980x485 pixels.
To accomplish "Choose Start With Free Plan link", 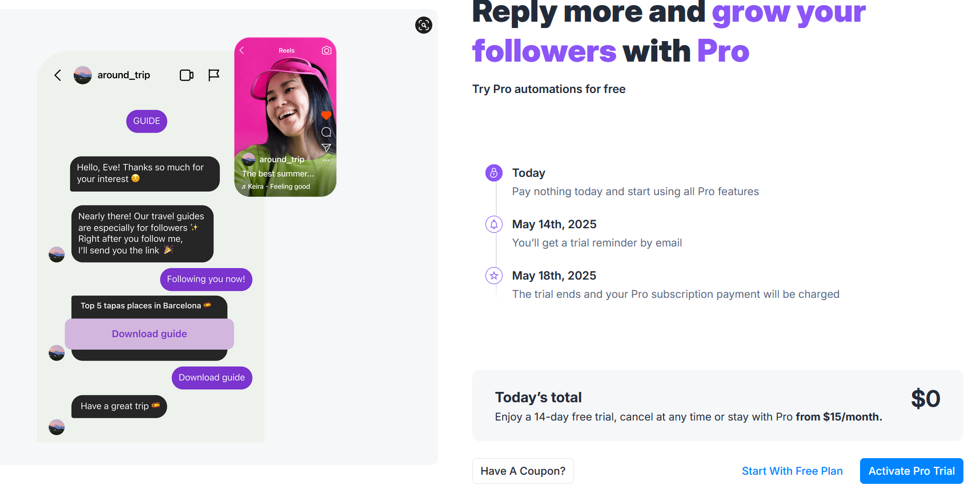I will (792, 471).
